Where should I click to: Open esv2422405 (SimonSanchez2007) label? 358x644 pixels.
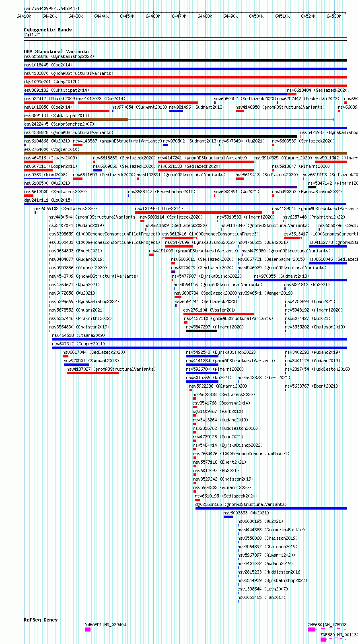click(x=59, y=124)
